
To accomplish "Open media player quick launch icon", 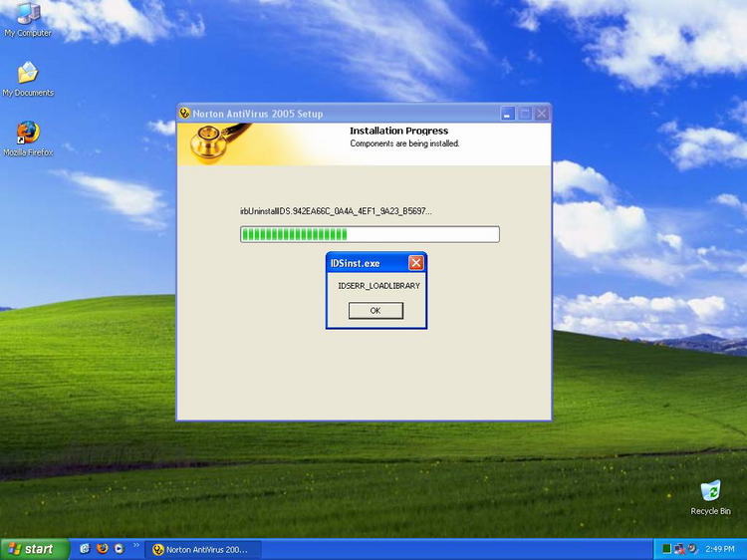I will coord(119,549).
